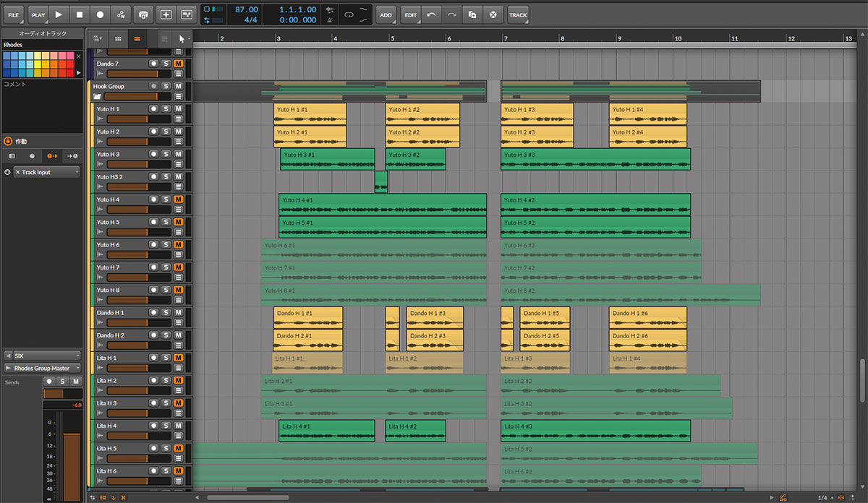Open the track list view options dropdown
Viewport: 868px width, 503px height.
coord(98,38)
